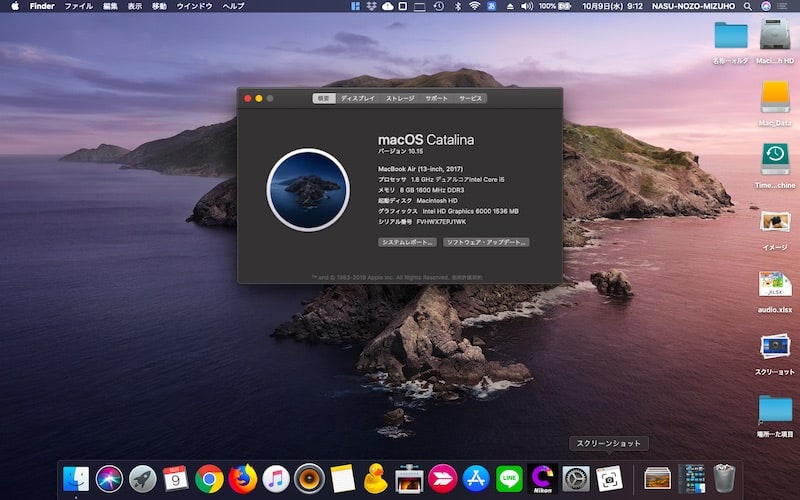The image size is (800, 500).
Task: Open the ヘルプ menu
Action: coord(234,6)
